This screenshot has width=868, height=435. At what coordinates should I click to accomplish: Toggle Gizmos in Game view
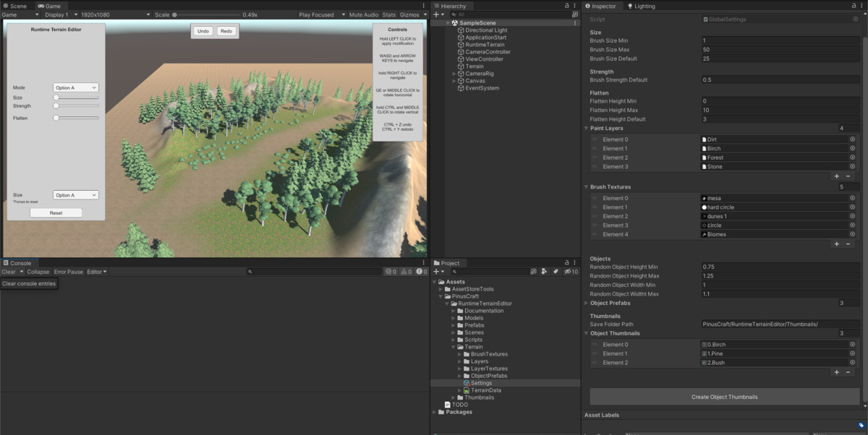tap(409, 14)
